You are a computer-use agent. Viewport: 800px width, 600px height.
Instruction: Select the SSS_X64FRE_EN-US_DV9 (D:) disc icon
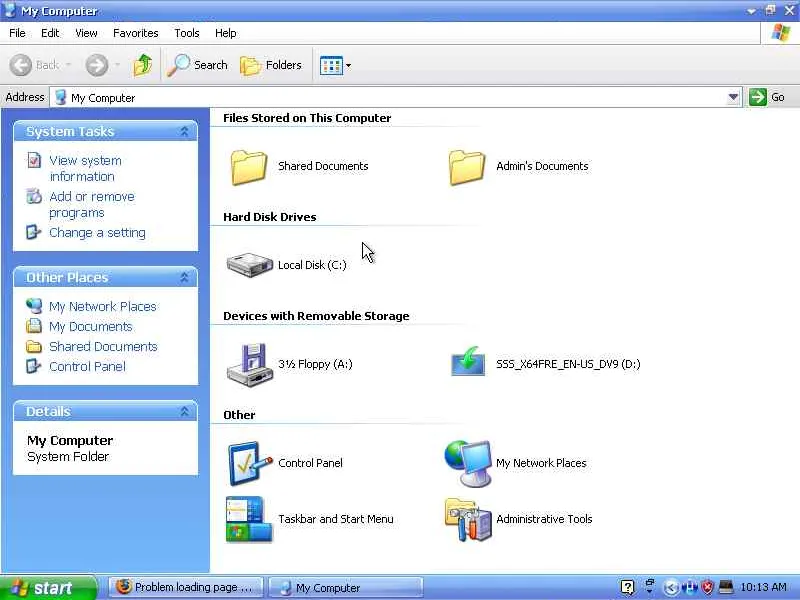pyautogui.click(x=467, y=362)
